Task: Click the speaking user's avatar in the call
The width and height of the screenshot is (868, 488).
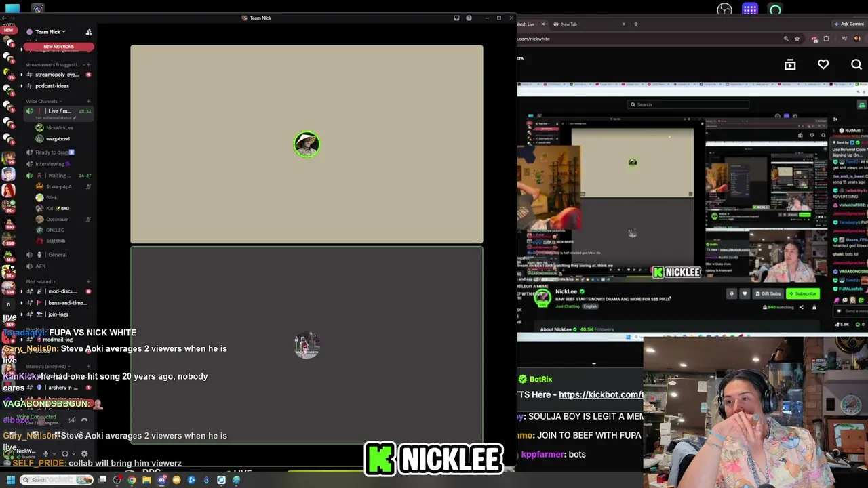Action: pyautogui.click(x=307, y=144)
